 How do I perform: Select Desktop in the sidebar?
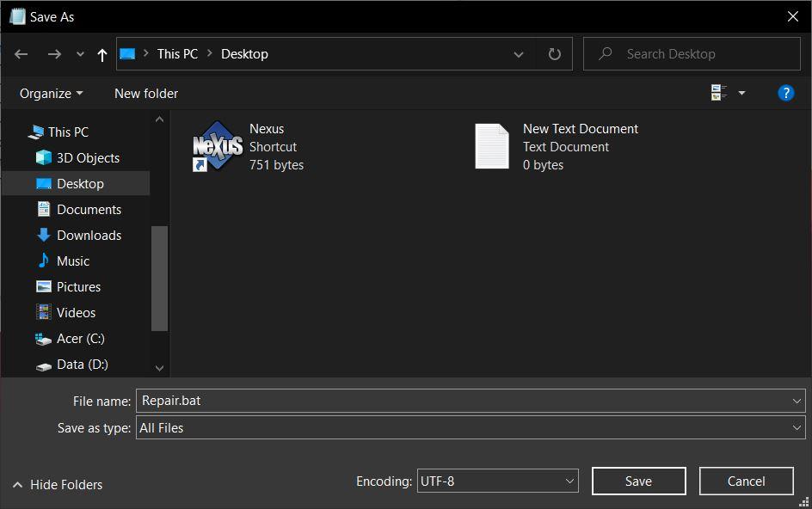click(80, 184)
